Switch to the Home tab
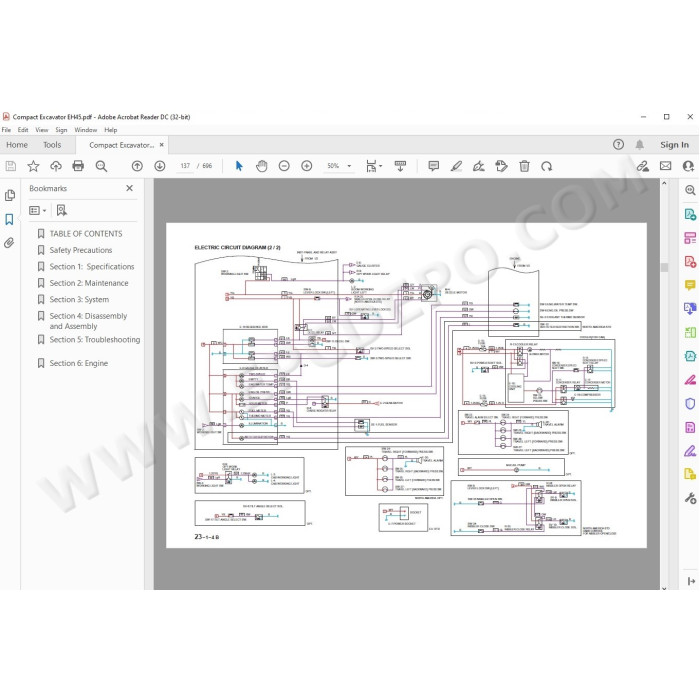The image size is (700, 700). (17, 145)
